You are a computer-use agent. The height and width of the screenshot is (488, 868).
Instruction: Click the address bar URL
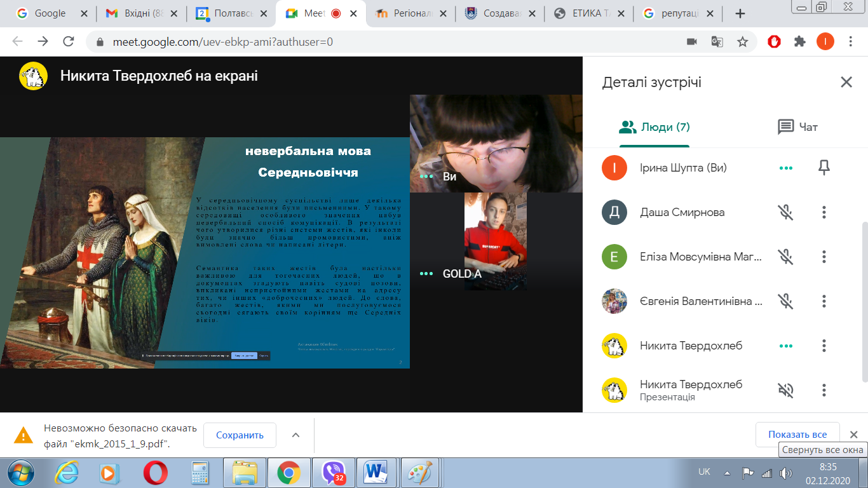pos(223,42)
